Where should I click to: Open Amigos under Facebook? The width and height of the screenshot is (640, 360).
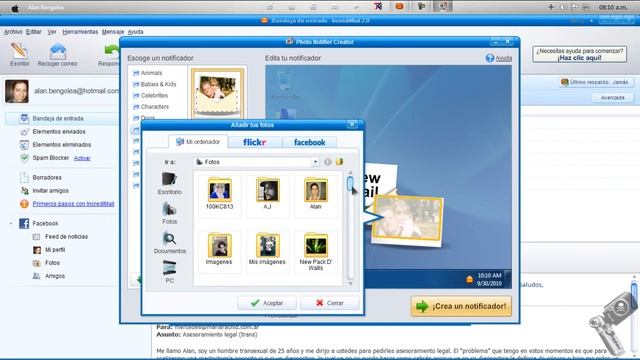pyautogui.click(x=55, y=276)
